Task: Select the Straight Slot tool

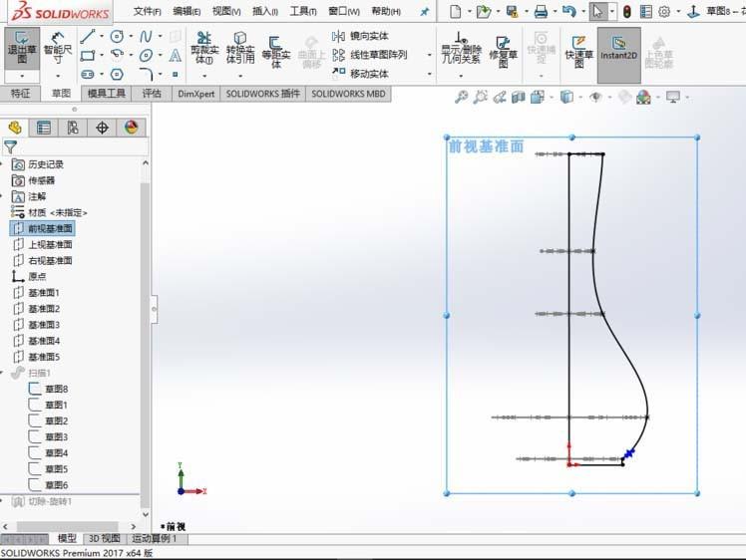Action: coord(88,74)
